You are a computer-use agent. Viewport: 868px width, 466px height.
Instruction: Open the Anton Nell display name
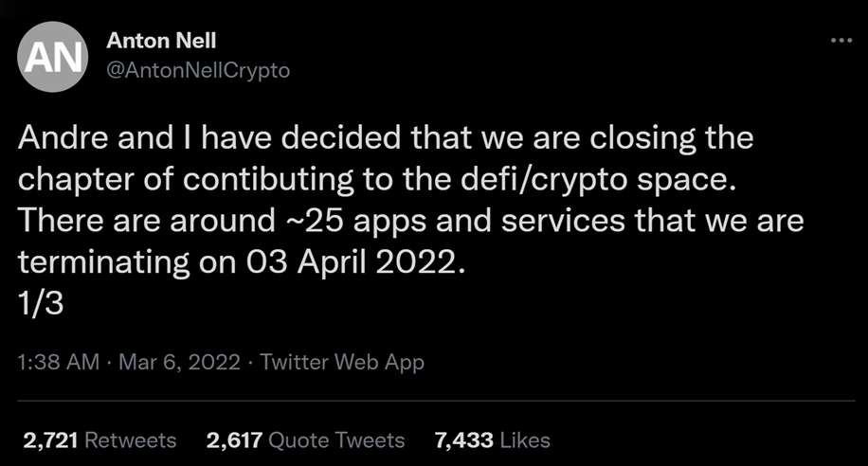point(161,41)
